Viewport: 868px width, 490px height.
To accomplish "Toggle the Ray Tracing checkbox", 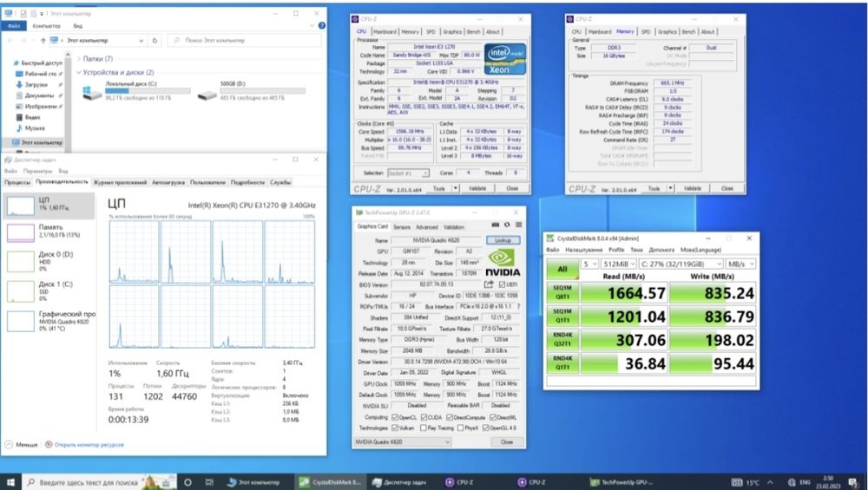I will coord(424,428).
